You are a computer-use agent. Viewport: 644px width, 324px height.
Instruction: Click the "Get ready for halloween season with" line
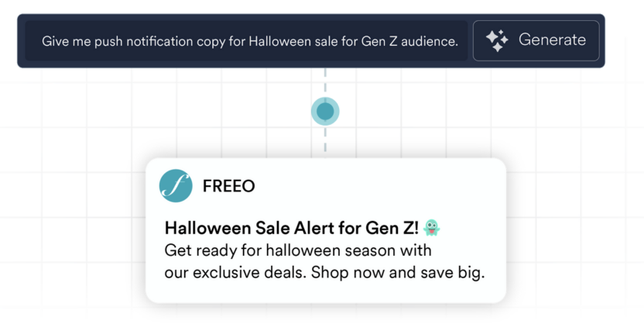tap(298, 250)
